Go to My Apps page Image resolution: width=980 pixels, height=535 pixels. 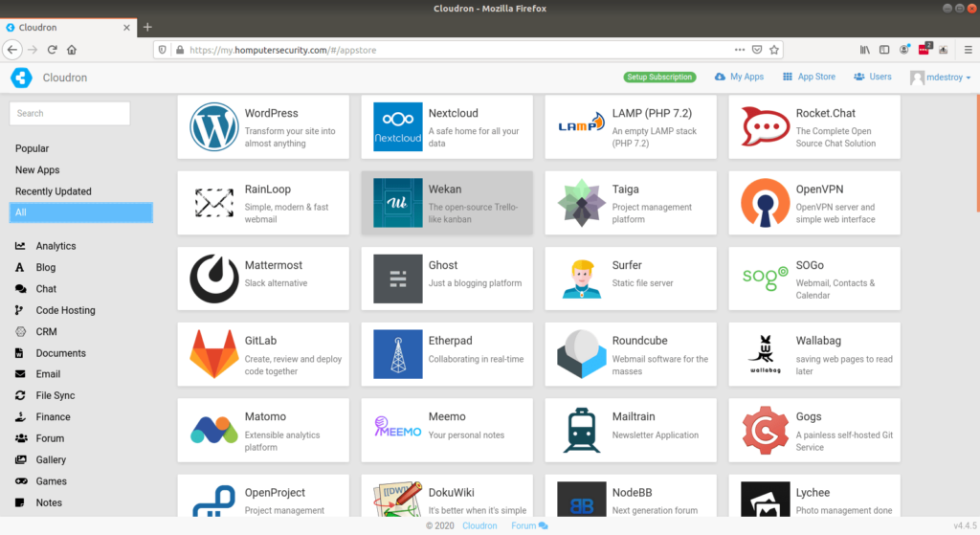click(740, 77)
